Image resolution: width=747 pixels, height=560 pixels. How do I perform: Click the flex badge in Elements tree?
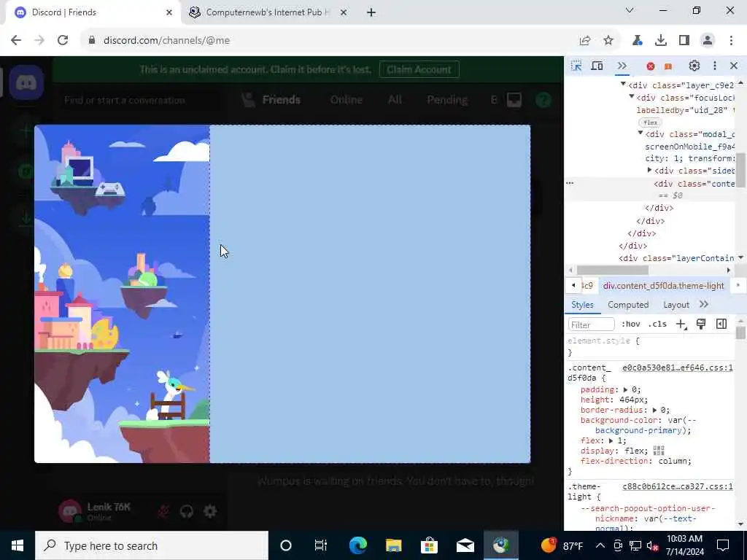pos(650,122)
